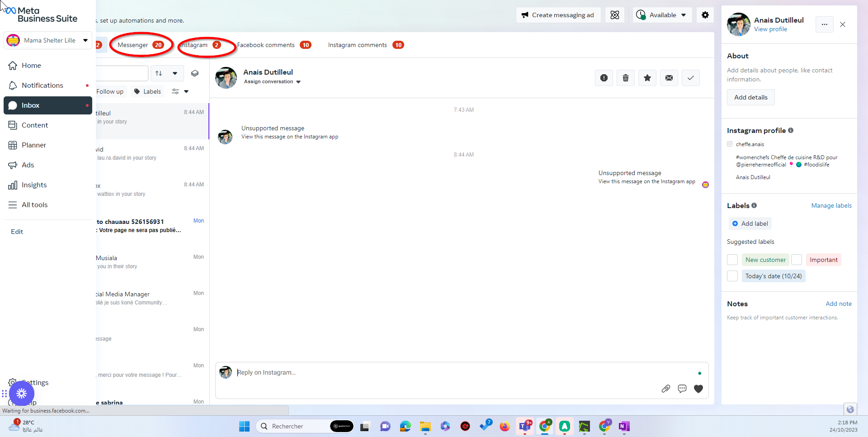Attach a file using paperclip icon
Screen dimensions: 868x437
[665, 389]
